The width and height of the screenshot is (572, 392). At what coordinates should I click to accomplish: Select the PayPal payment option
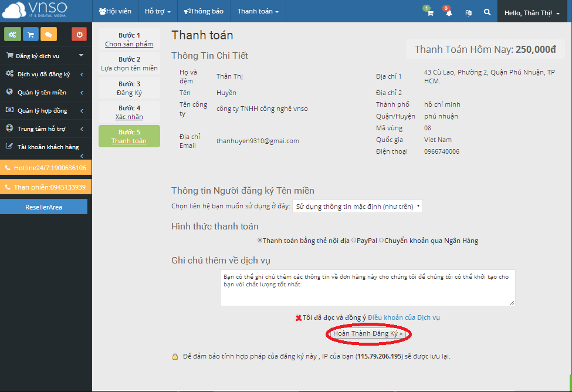coord(354,240)
